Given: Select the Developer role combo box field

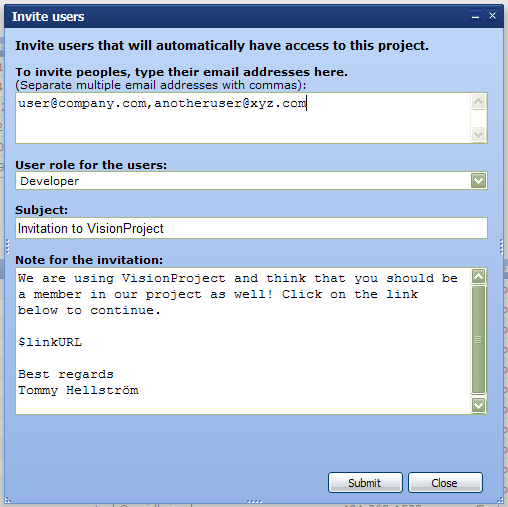Looking at the screenshot, I should (251, 181).
